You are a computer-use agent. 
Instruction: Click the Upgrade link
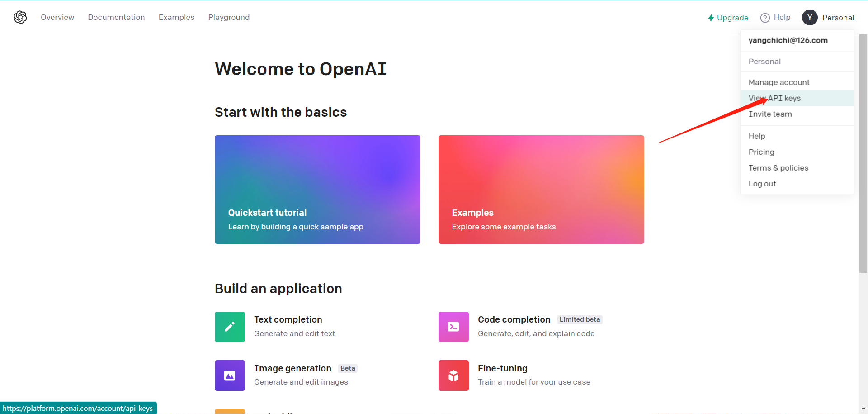pyautogui.click(x=728, y=18)
